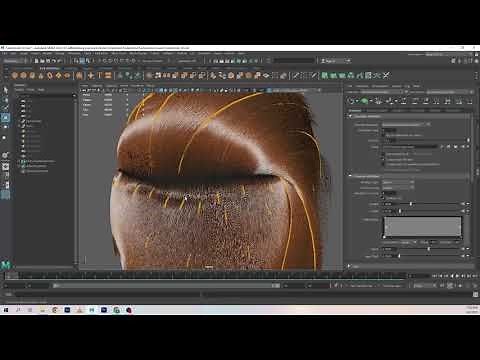This screenshot has width=480, height=360.
Task: Select the arrow Select tool in the toolbox
Action: (x=5, y=90)
